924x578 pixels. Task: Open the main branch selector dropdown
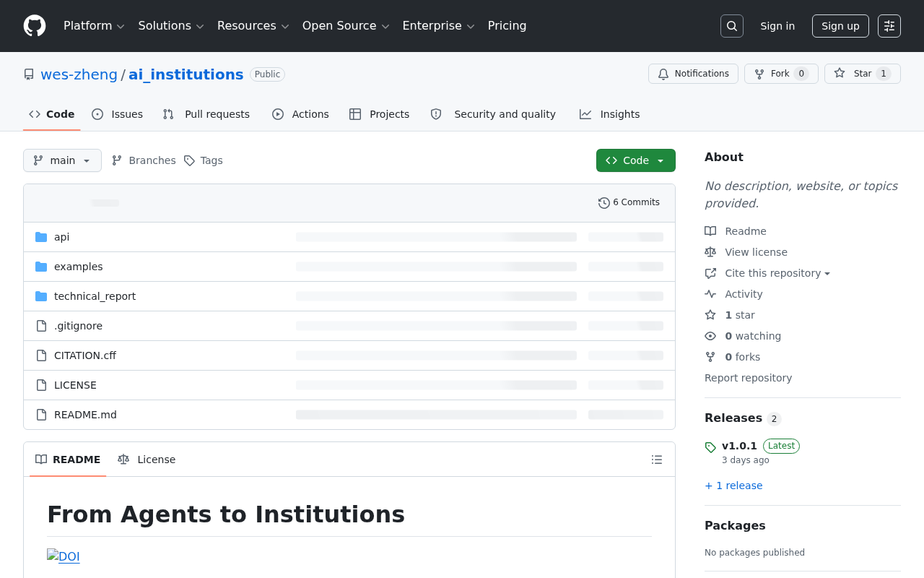click(x=62, y=160)
